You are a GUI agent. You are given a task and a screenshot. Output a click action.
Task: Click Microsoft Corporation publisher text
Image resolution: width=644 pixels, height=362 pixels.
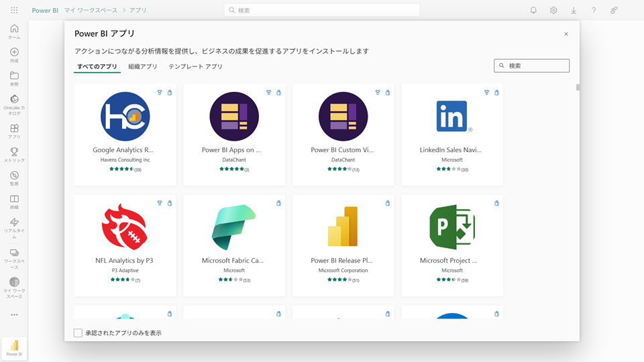click(343, 270)
